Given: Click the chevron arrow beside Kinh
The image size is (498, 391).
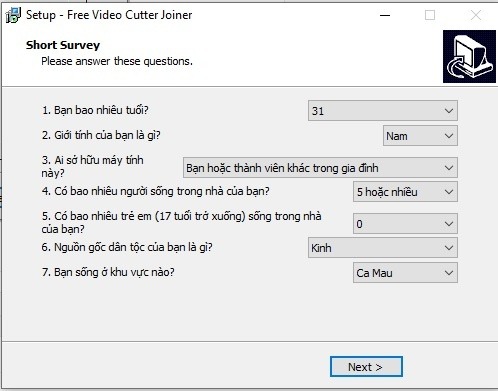Looking at the screenshot, I should [449, 248].
